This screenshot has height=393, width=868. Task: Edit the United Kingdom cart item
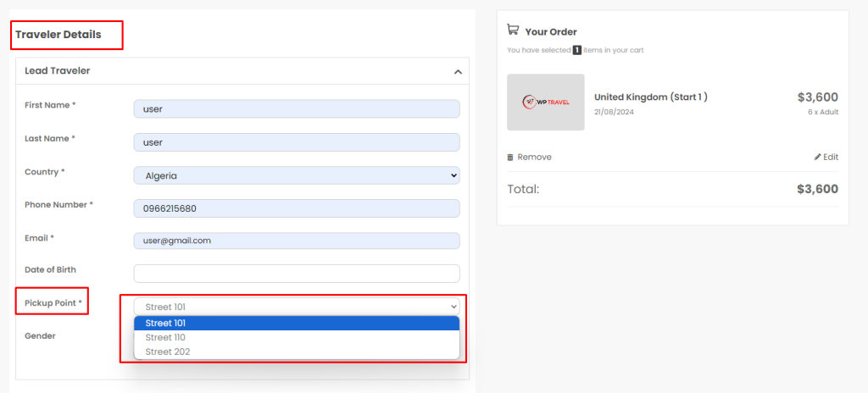(831, 158)
